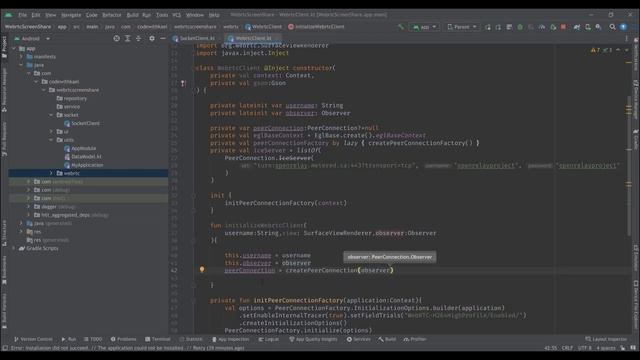Viewport: 640px width, 360px height.
Task: Expand the manifests folder
Action: [x=22, y=57]
